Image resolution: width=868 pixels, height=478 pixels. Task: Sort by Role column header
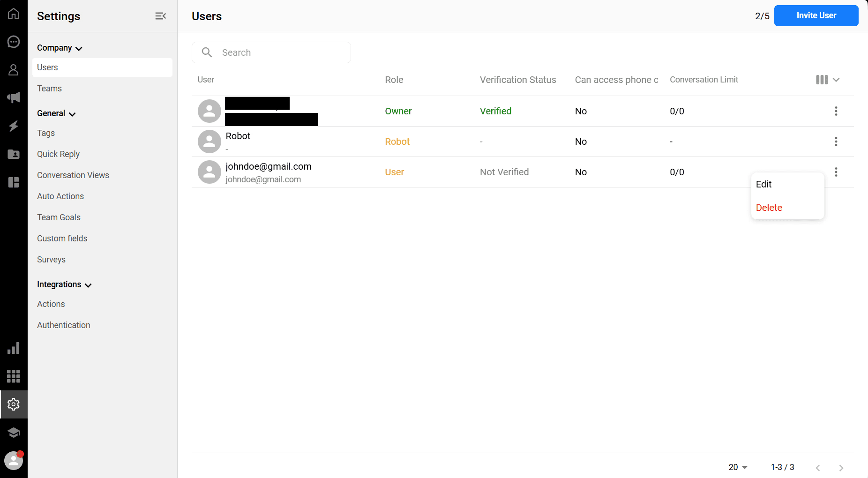[x=394, y=80]
